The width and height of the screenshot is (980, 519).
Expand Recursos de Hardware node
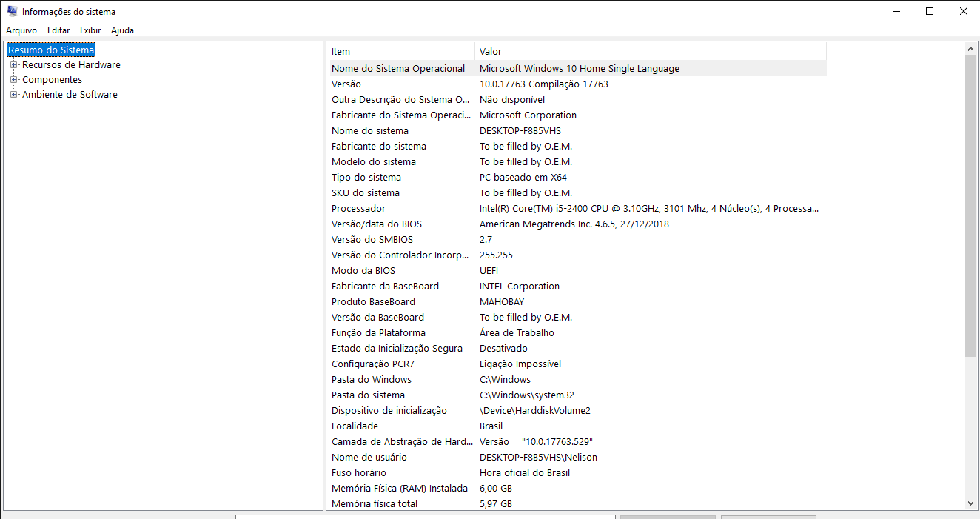(13, 65)
